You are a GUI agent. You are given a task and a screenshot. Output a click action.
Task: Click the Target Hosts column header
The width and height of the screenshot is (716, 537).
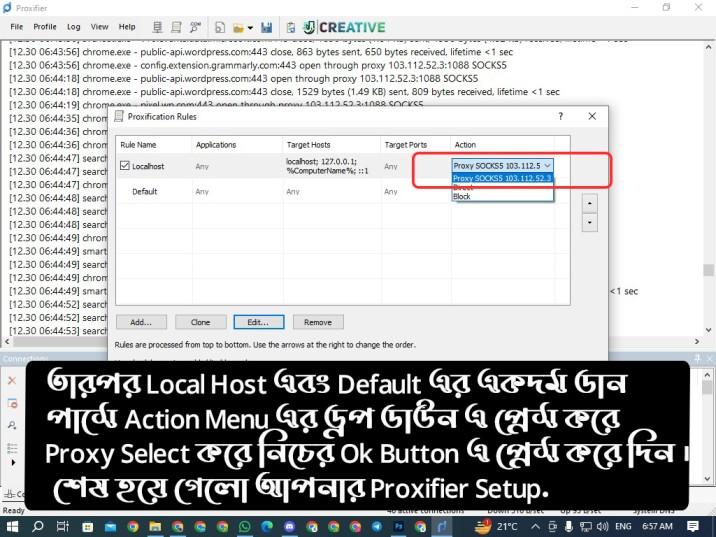point(332,145)
